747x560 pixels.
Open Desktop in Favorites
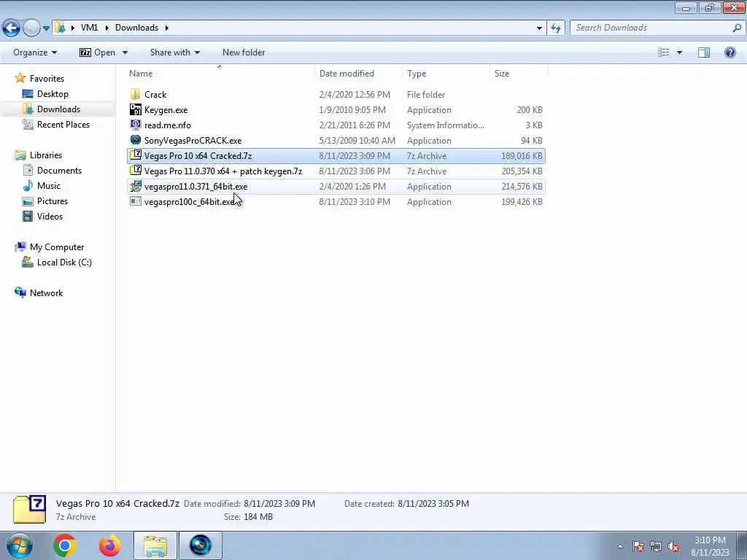53,94
